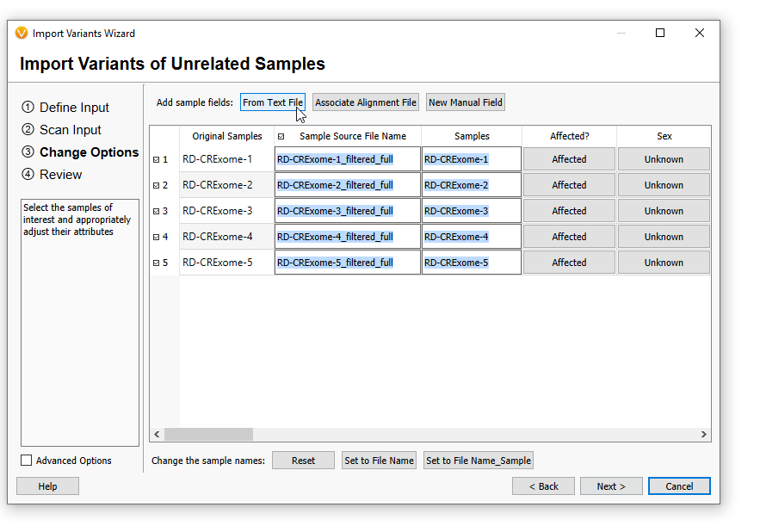Image resolution: width=760 pixels, height=532 pixels.
Task: Uncheck sample row 4 checkbox
Action: coord(156,237)
